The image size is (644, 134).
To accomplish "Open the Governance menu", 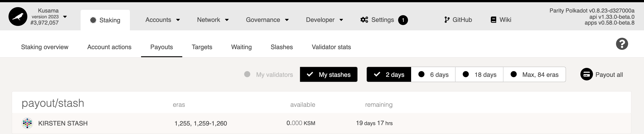I will click(x=267, y=20).
